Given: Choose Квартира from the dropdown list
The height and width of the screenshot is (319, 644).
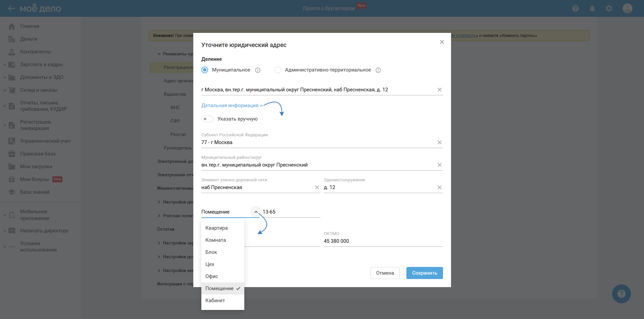Looking at the screenshot, I should tap(223, 228).
